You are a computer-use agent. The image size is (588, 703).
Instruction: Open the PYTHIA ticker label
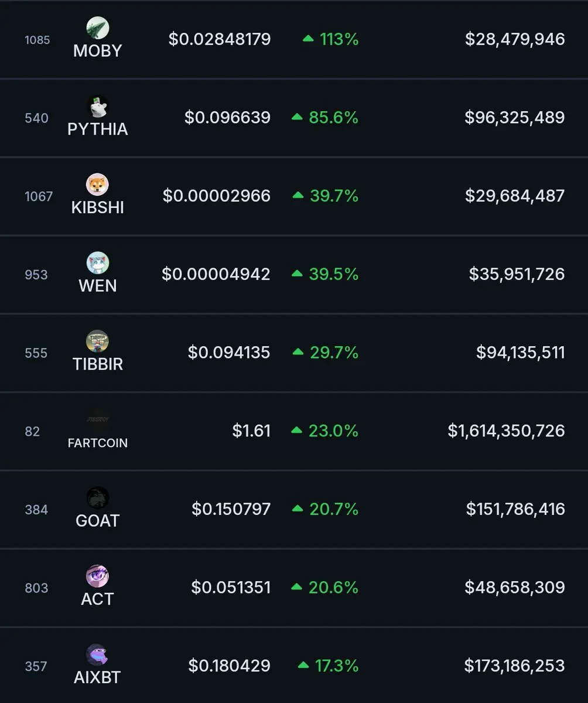pyautogui.click(x=98, y=129)
